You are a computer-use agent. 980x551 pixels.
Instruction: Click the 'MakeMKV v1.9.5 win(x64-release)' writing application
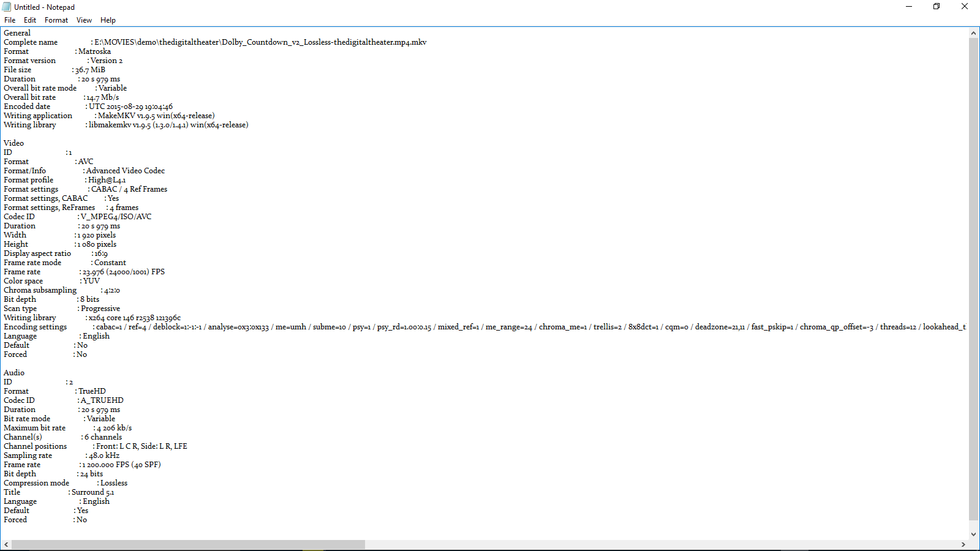coord(156,116)
